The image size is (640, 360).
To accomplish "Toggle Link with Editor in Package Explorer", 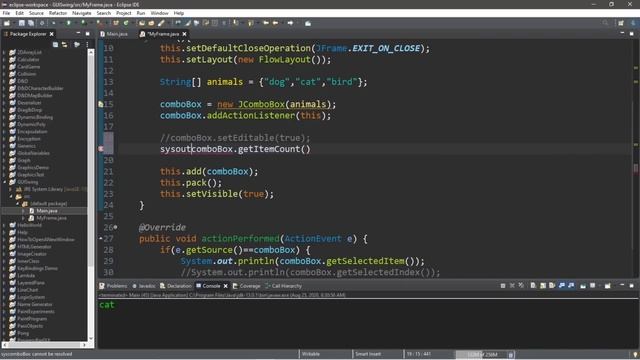I will click(65, 44).
